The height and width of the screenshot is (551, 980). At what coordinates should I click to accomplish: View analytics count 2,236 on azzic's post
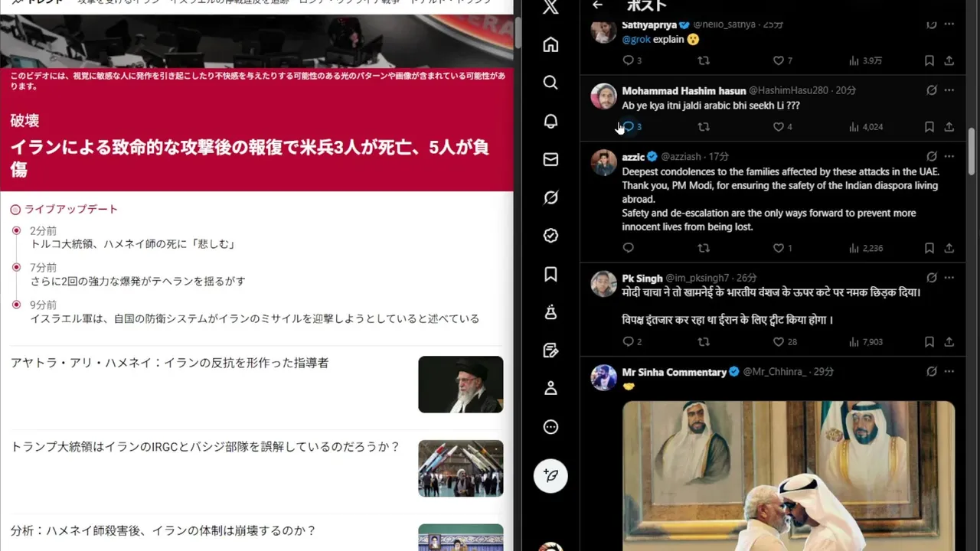[x=866, y=248]
